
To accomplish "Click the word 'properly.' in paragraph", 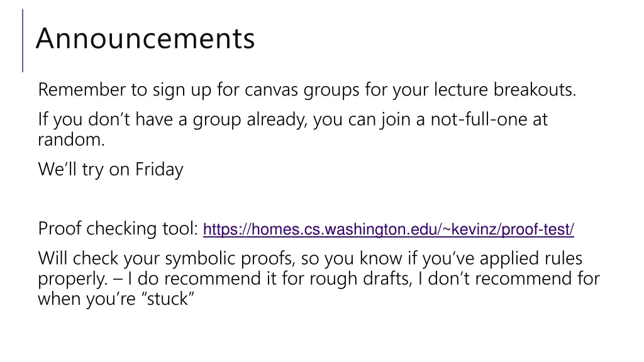I will (x=73, y=280).
